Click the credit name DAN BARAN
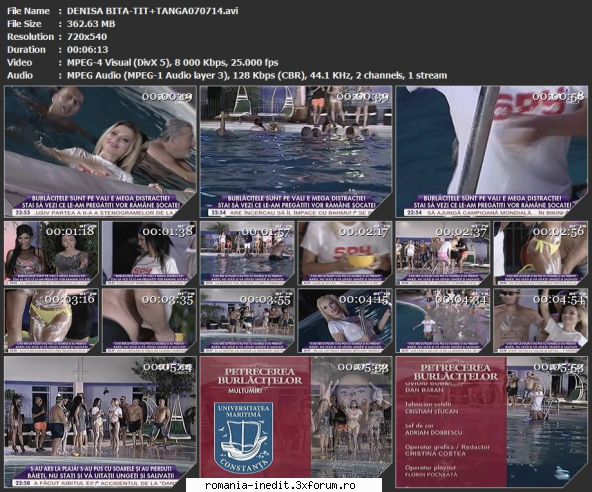 click(424, 390)
